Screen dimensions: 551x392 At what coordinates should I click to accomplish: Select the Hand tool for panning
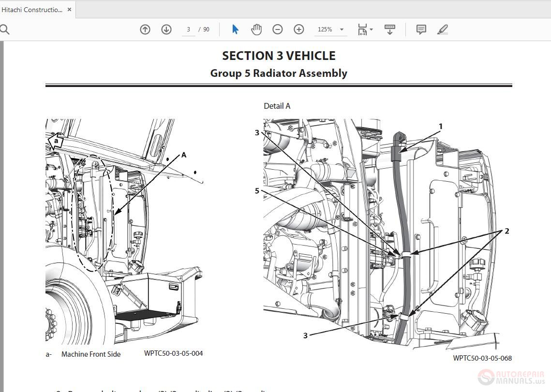click(x=256, y=29)
